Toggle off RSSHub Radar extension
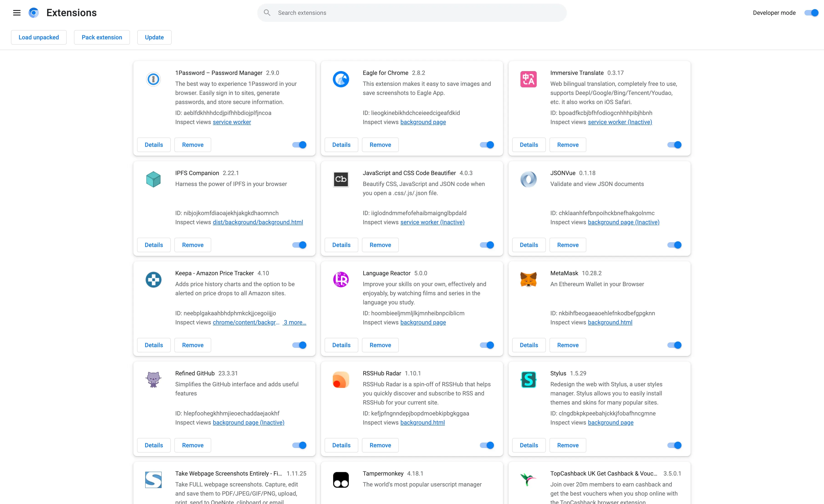The width and height of the screenshot is (824, 504). 487,445
